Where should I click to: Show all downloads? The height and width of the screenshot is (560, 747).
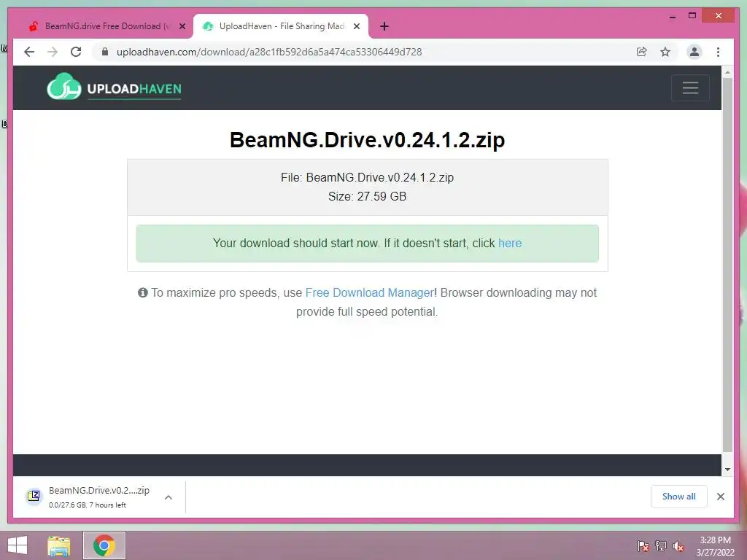pyautogui.click(x=679, y=497)
